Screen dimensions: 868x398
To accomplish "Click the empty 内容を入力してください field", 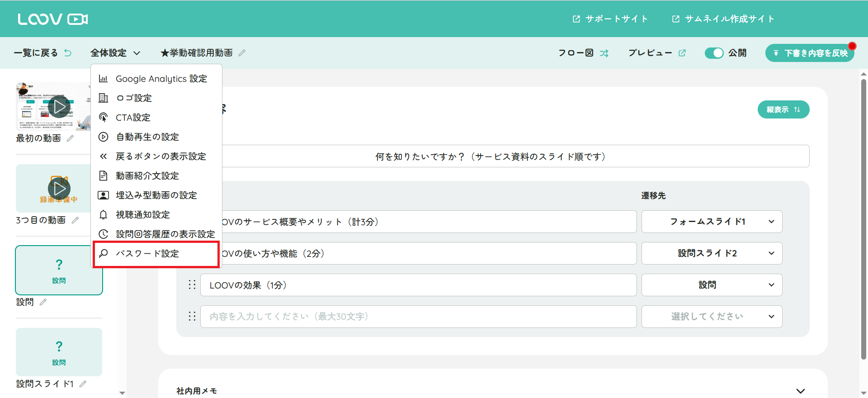I will [418, 317].
